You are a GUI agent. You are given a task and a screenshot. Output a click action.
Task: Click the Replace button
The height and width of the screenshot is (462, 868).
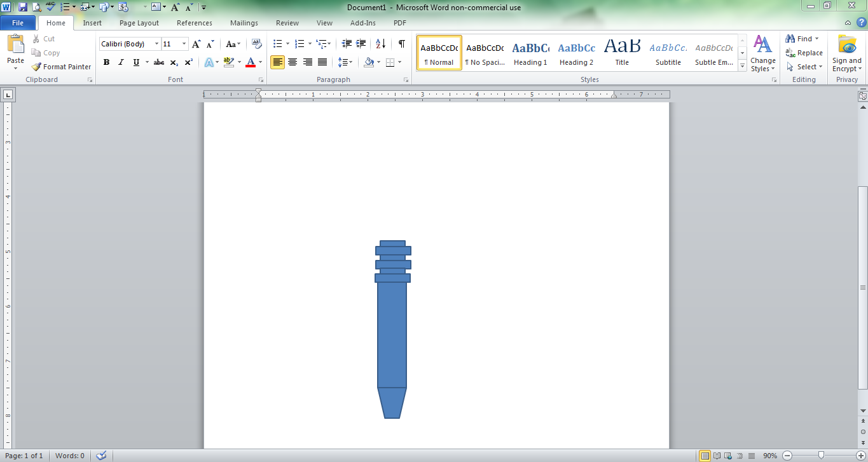click(804, 53)
